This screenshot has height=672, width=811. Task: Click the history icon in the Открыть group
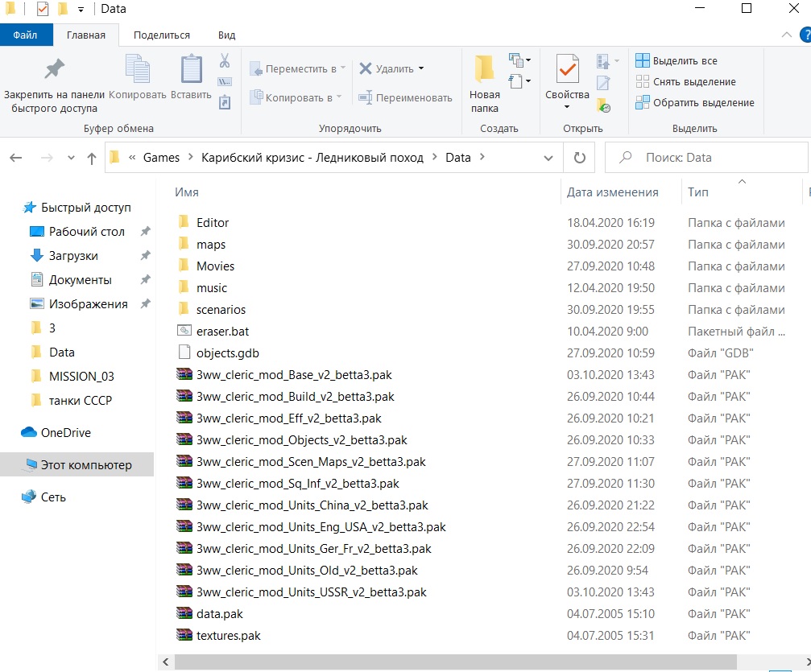pyautogui.click(x=603, y=105)
